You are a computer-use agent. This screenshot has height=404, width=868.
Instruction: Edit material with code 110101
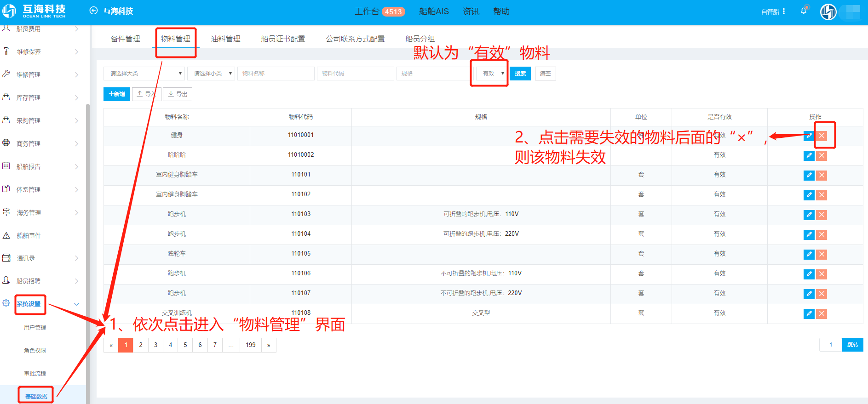click(809, 175)
